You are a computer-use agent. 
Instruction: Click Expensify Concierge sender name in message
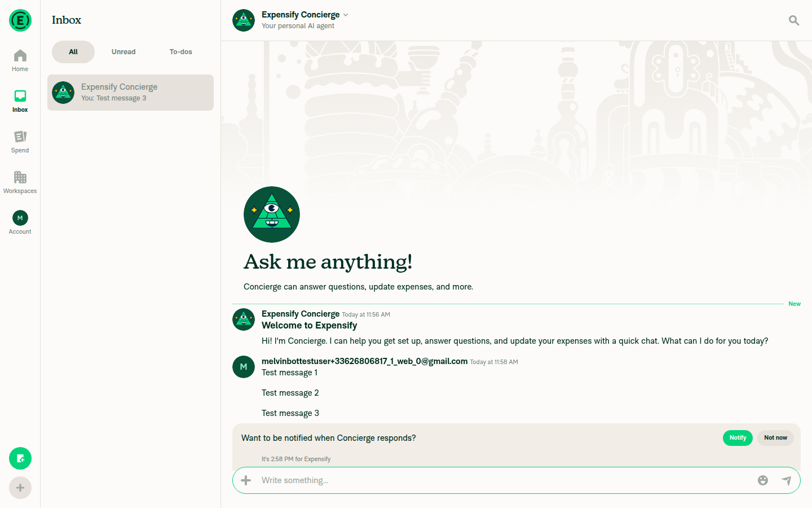tap(301, 314)
